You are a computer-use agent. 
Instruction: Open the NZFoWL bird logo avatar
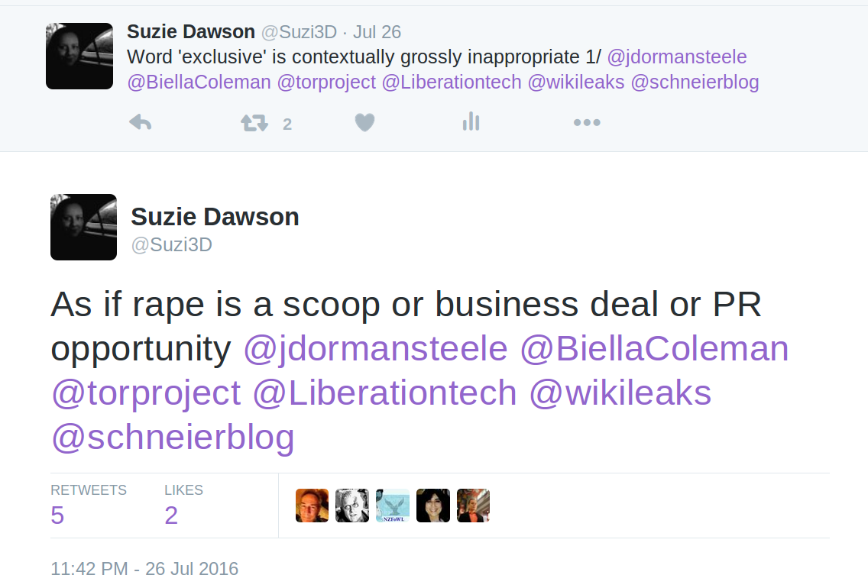pyautogui.click(x=393, y=506)
